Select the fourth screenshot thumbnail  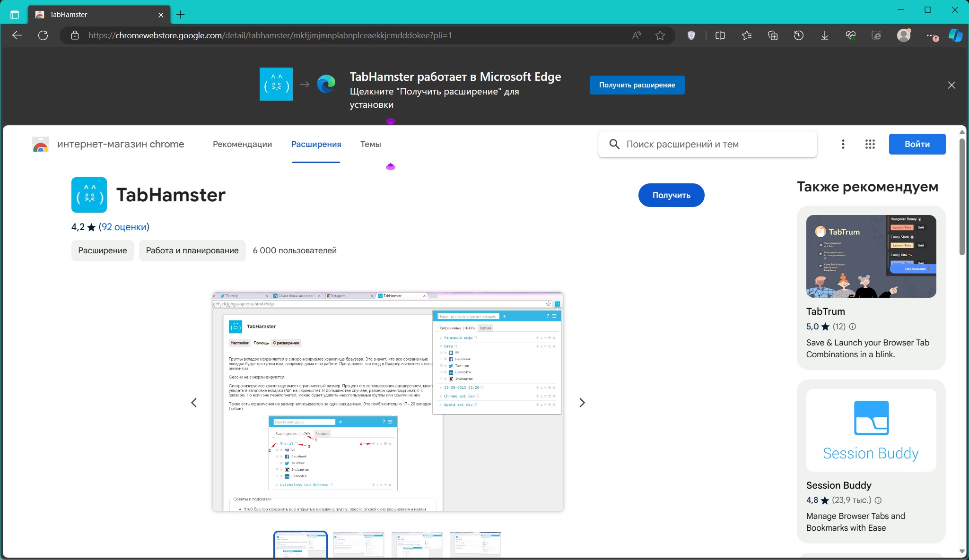(x=475, y=545)
